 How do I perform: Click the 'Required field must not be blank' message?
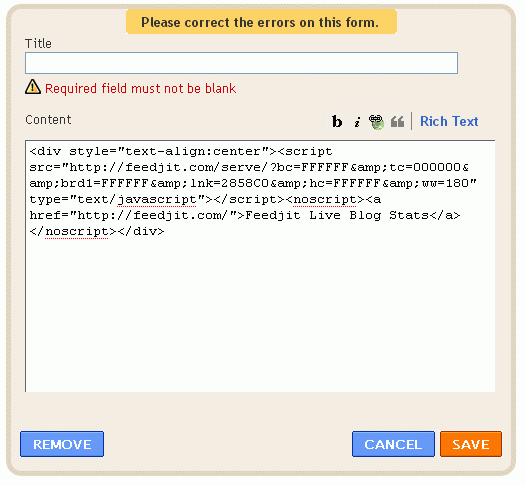[141, 89]
